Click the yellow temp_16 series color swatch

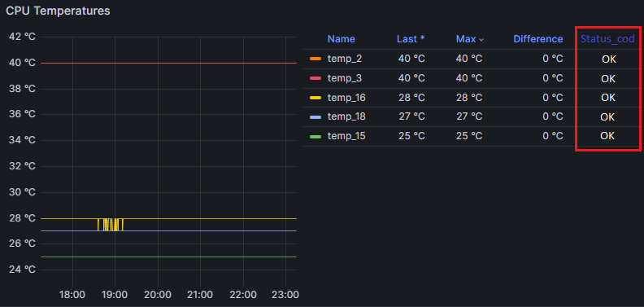pyautogui.click(x=315, y=98)
